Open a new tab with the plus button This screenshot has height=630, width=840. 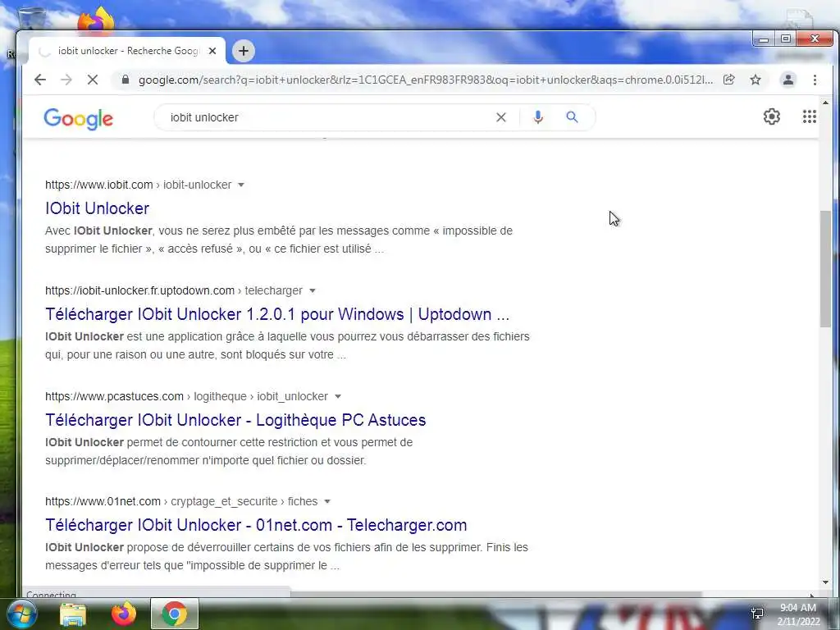(243, 51)
